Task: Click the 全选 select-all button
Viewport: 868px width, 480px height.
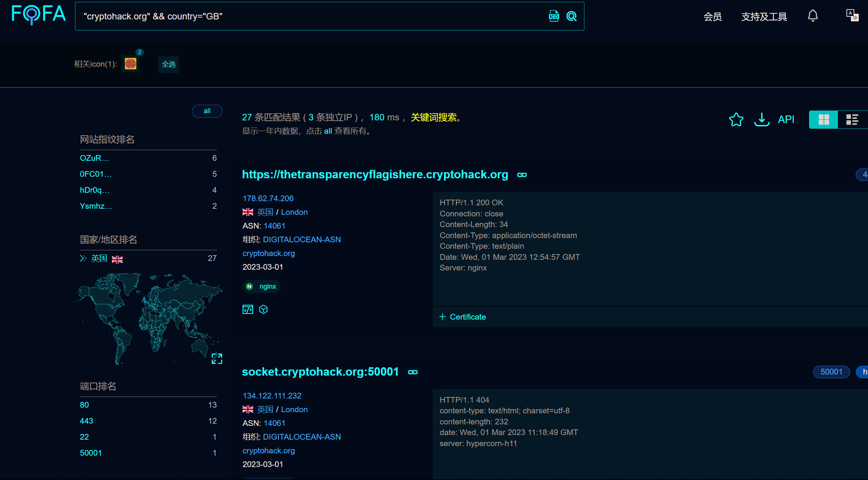Action: click(169, 64)
